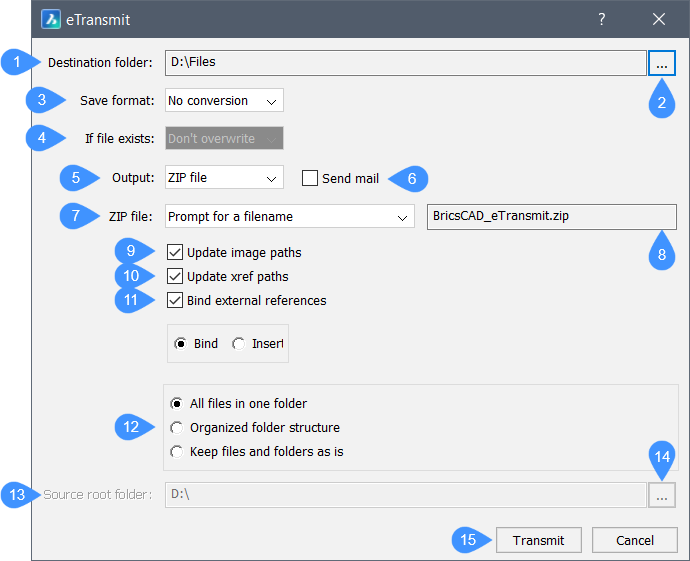Select the Bind radio button
Screen dimensions: 690x561
click(181, 343)
